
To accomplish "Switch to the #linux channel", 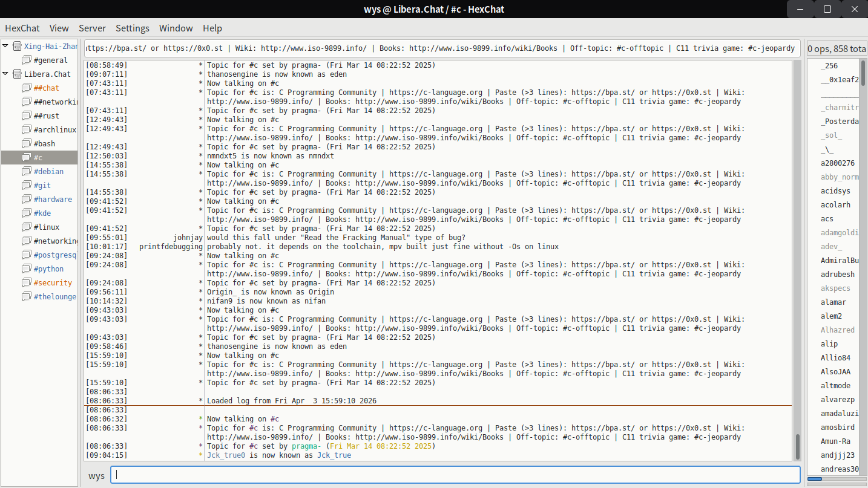I will 47,227.
